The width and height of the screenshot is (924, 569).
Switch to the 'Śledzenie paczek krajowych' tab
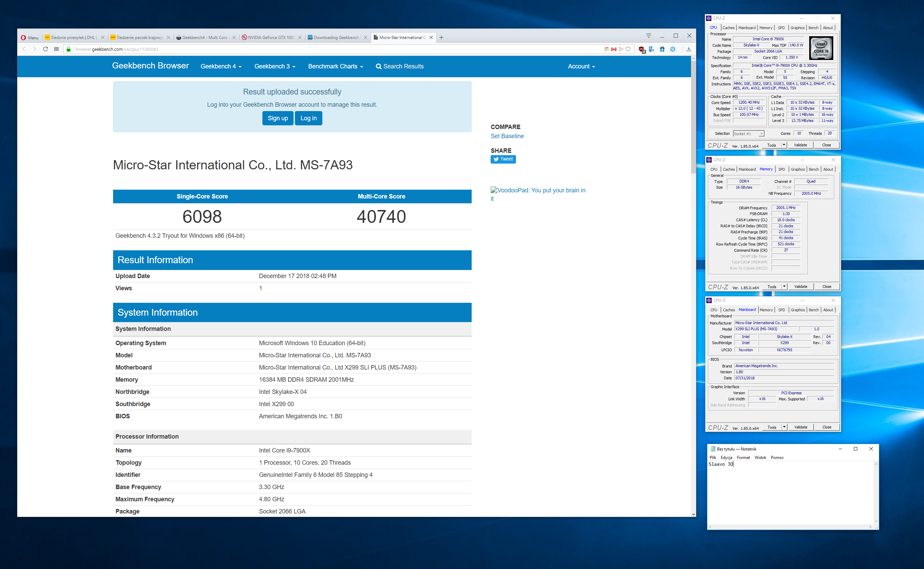click(140, 37)
